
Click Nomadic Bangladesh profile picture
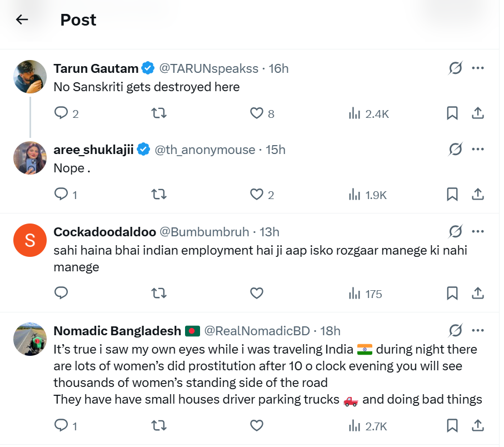click(30, 339)
